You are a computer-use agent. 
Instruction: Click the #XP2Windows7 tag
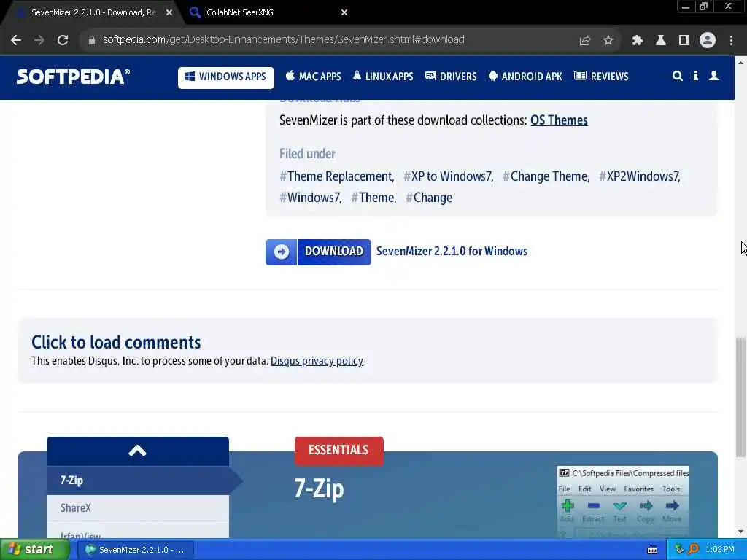coord(639,176)
